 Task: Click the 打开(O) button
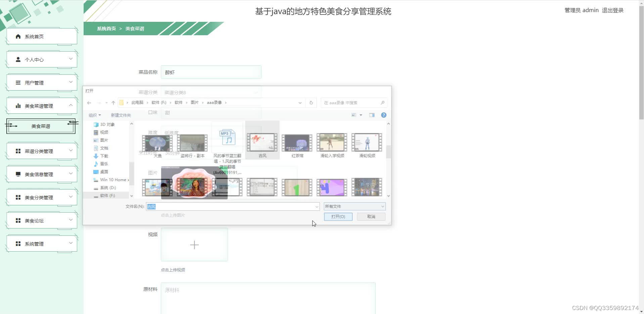(x=338, y=217)
